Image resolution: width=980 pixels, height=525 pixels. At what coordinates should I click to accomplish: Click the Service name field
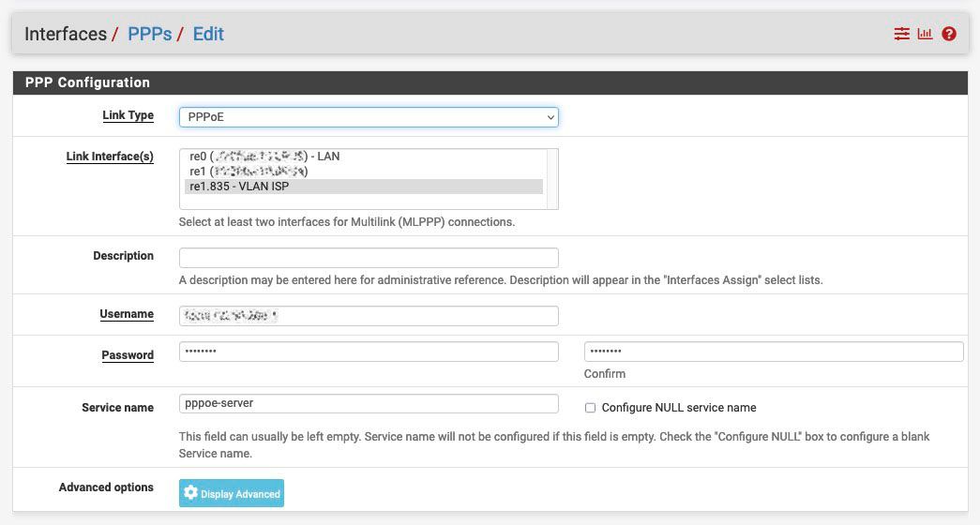tap(369, 403)
